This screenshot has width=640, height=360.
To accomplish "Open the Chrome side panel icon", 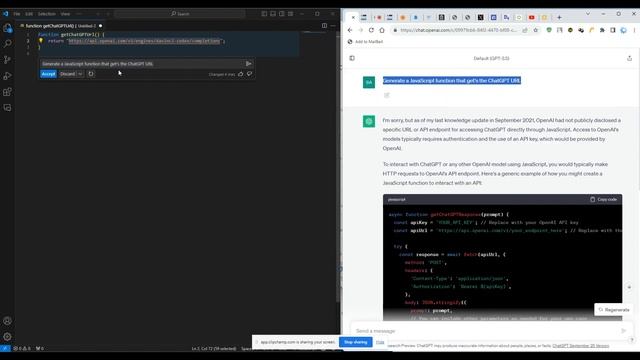I will [613, 30].
